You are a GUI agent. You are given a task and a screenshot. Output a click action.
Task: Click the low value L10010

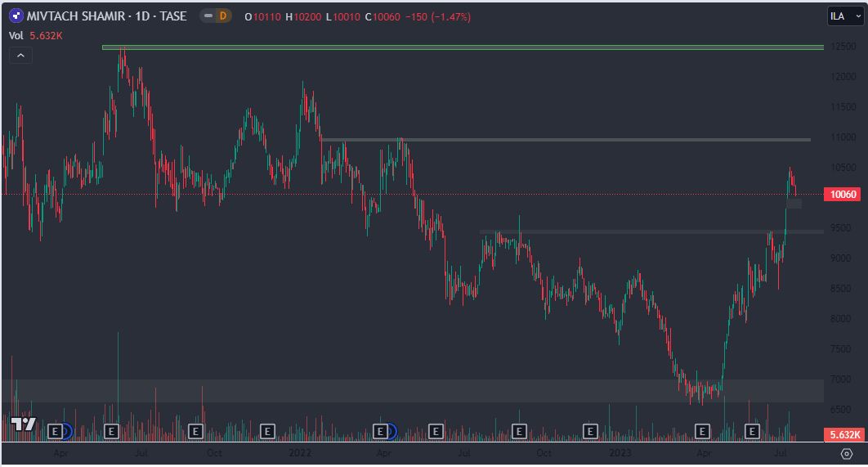(x=343, y=17)
